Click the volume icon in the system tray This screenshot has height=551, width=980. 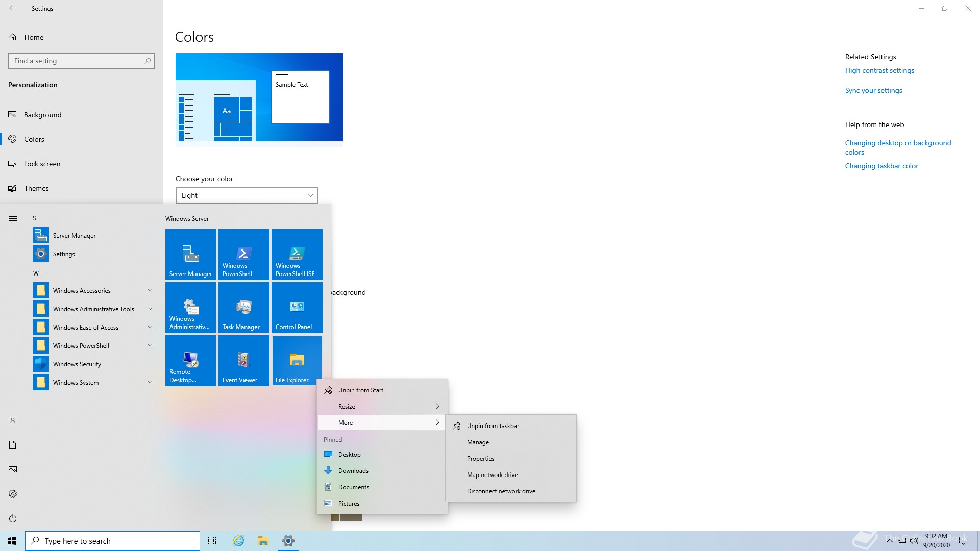[914, 541]
